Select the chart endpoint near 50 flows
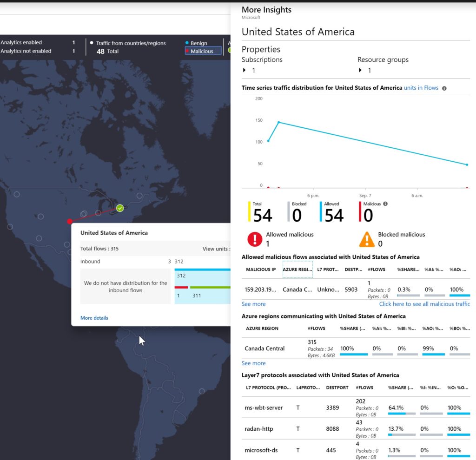 [x=467, y=165]
